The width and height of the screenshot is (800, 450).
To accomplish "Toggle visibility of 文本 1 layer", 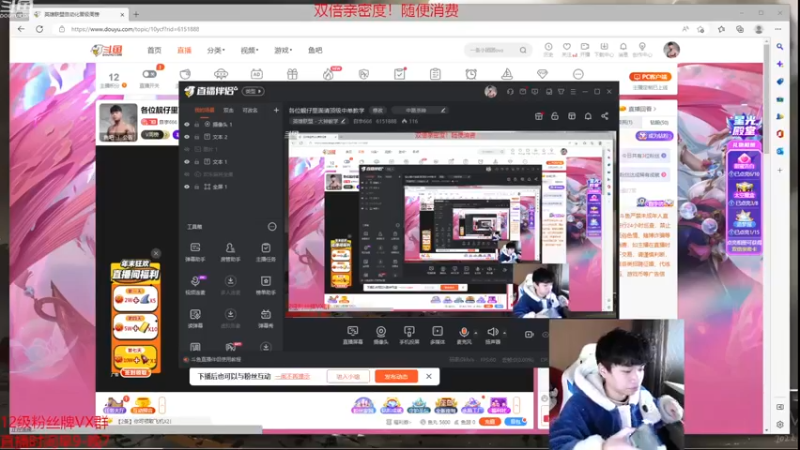I will (187, 162).
